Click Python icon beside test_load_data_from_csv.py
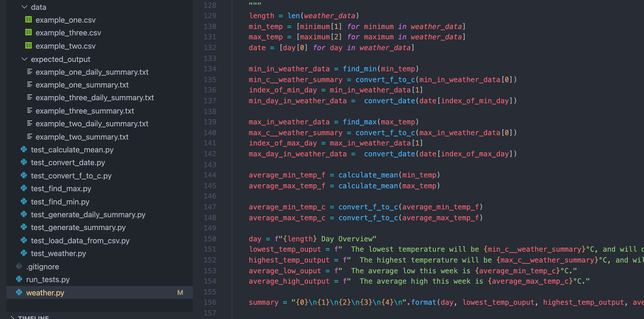The width and height of the screenshot is (644, 319). 24,240
